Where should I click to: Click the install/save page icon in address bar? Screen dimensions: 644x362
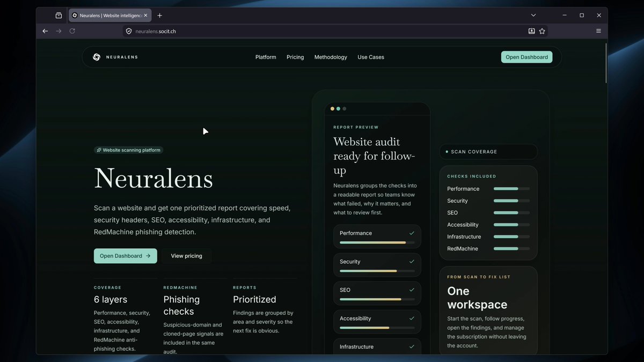(x=531, y=31)
